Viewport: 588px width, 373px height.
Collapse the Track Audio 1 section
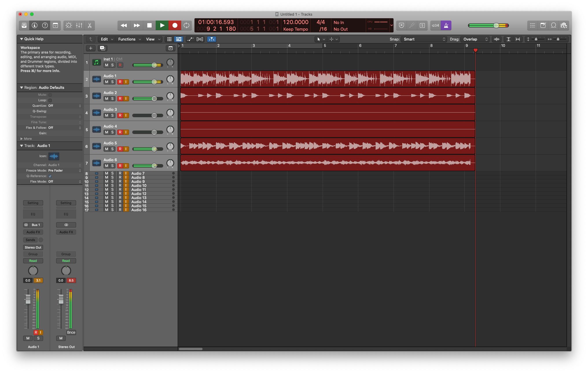tap(21, 146)
